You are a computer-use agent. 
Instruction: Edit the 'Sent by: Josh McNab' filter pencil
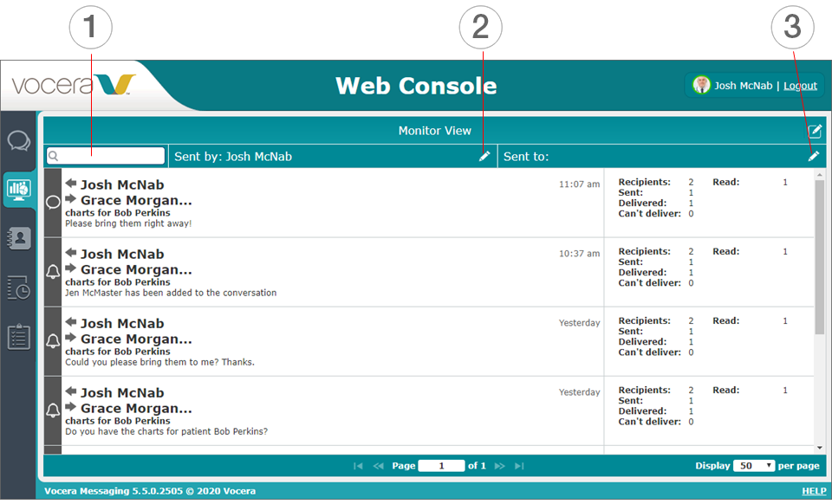pyautogui.click(x=484, y=156)
